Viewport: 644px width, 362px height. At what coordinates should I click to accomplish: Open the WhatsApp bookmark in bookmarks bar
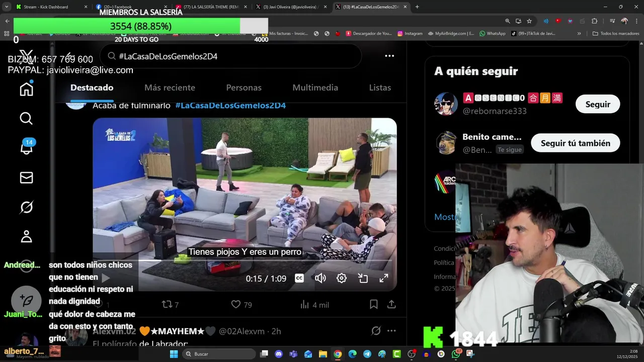tap(493, 34)
